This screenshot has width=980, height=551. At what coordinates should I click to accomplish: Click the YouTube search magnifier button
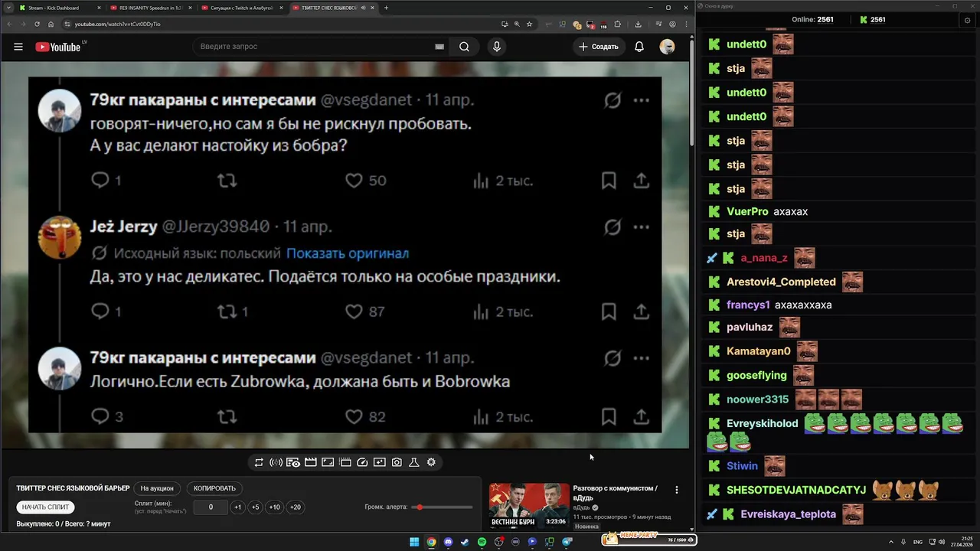click(x=464, y=47)
